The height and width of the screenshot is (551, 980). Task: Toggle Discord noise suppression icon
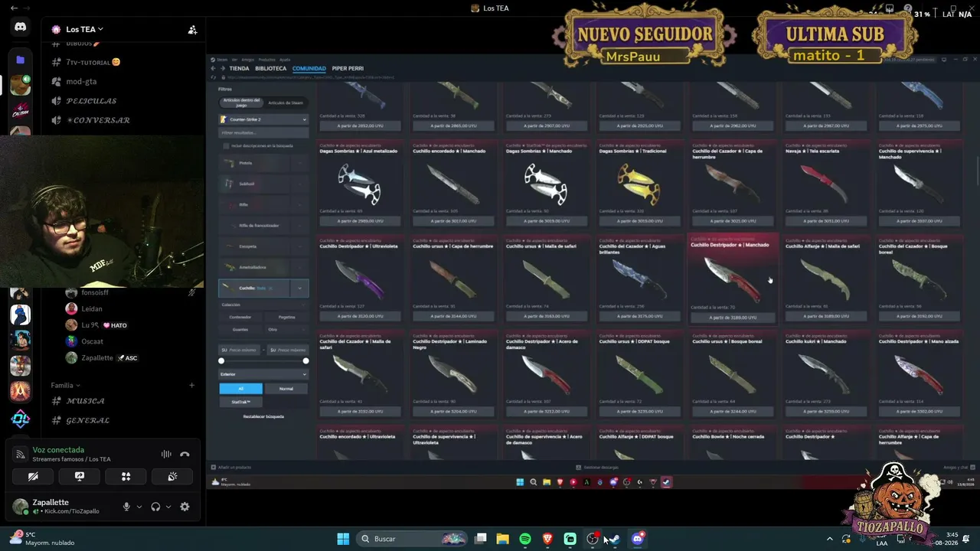pos(166,454)
